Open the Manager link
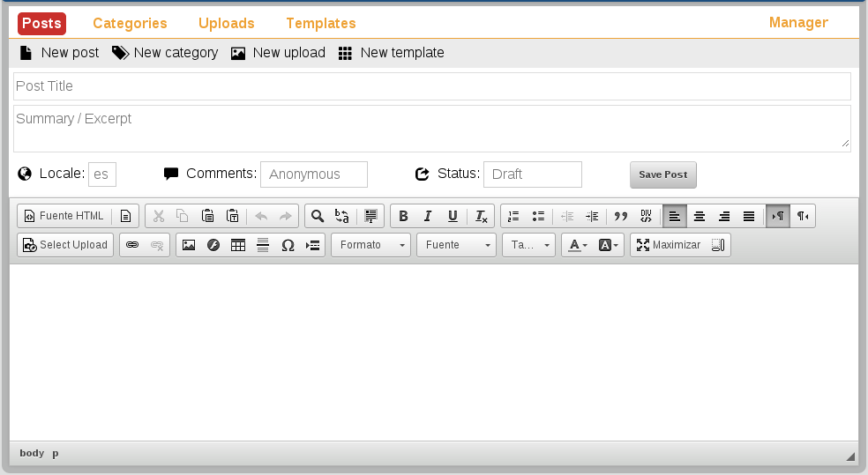The image size is (868, 475). point(798,23)
